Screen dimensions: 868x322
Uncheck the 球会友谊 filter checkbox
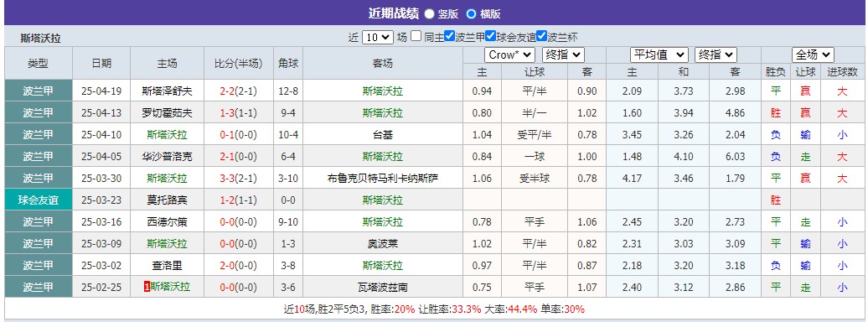(x=490, y=37)
